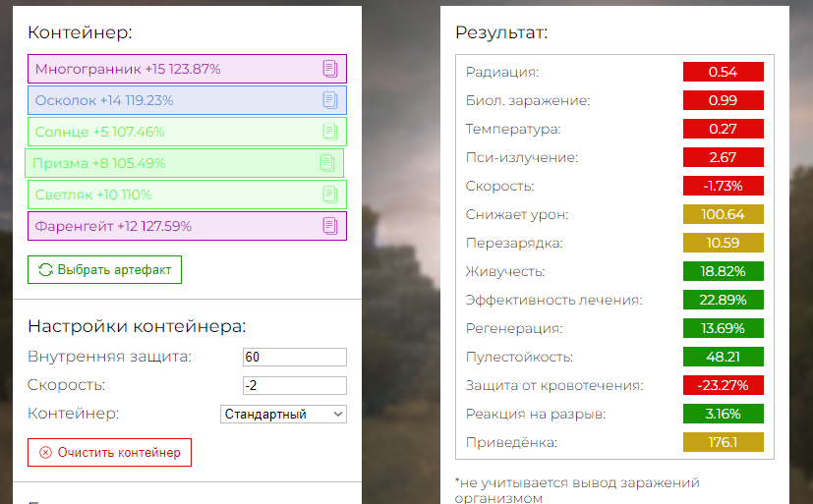
Task: Select artifact Призма +8 105.49%
Action: 184,163
